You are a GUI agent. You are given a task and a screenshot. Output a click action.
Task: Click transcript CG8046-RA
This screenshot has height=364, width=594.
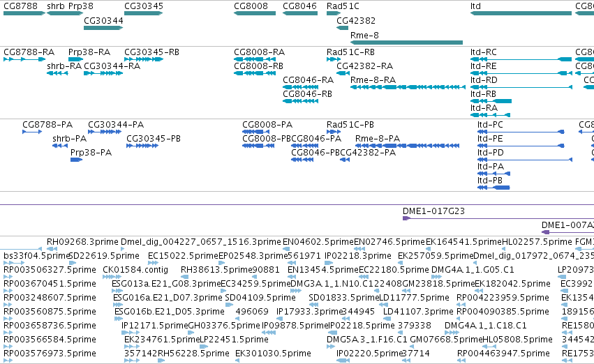(300, 87)
